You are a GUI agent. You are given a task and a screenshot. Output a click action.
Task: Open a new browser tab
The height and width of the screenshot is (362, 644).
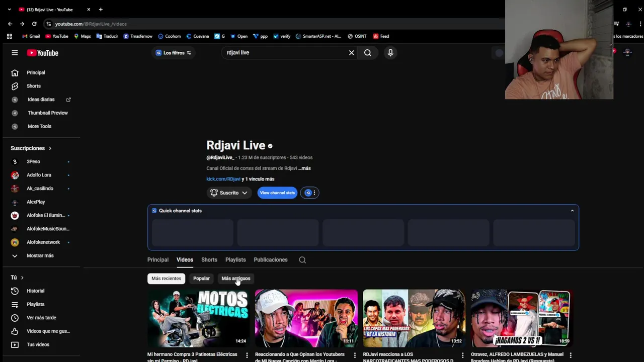[101, 10]
